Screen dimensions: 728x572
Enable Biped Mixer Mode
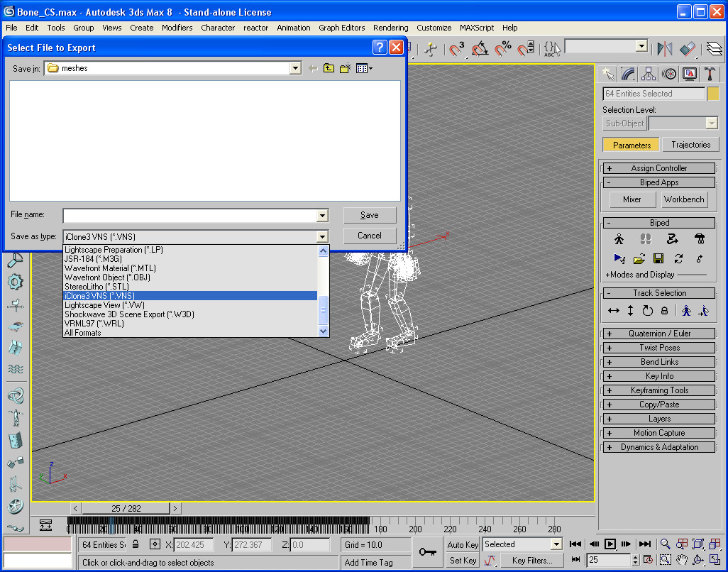699,239
